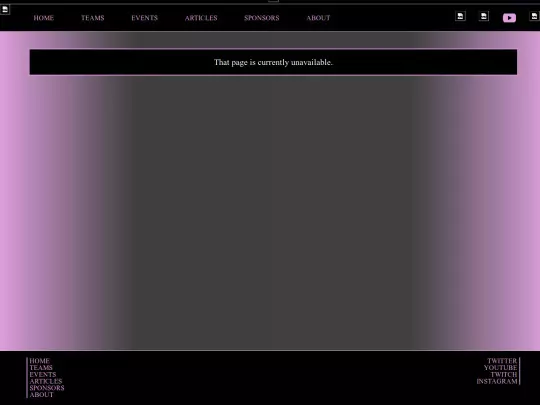Image resolution: width=540 pixels, height=405 pixels.
Task: Go to HOME in top navigation
Action: (x=44, y=18)
